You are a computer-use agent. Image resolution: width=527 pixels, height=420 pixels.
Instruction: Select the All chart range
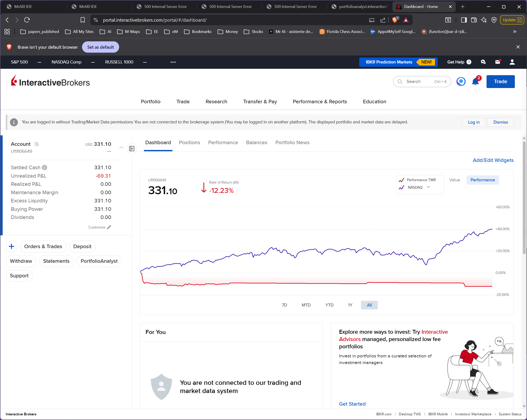pos(369,305)
